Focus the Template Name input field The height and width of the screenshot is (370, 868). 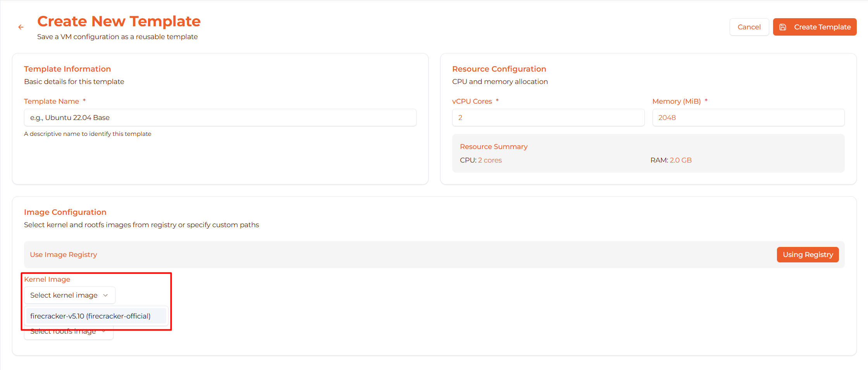point(220,118)
